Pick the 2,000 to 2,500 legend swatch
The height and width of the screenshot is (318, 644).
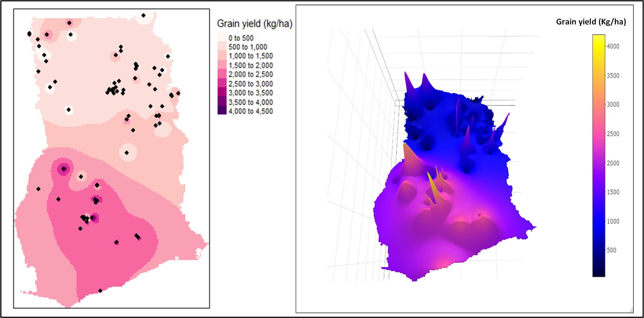pyautogui.click(x=222, y=74)
